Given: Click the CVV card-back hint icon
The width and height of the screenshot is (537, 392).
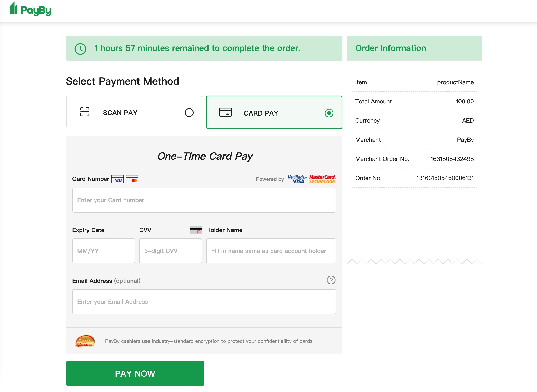Looking at the screenshot, I should point(196,230).
